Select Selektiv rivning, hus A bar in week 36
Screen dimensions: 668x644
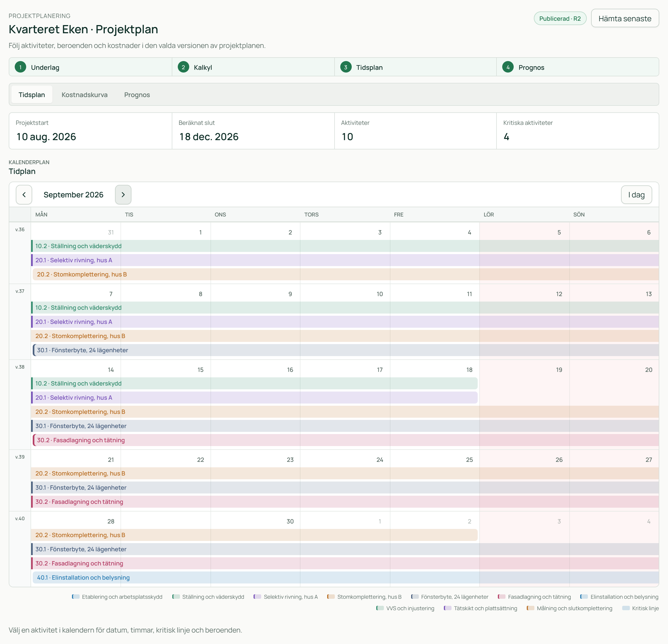point(345,260)
